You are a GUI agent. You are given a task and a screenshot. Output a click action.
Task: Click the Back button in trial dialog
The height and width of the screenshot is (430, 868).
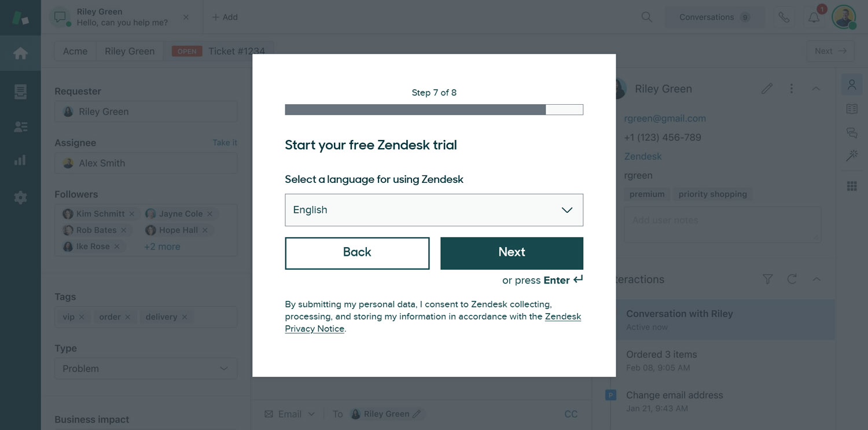click(x=357, y=253)
